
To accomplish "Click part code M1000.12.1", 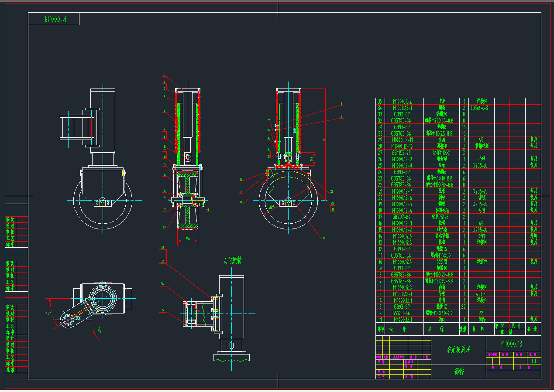I will click(x=403, y=319).
